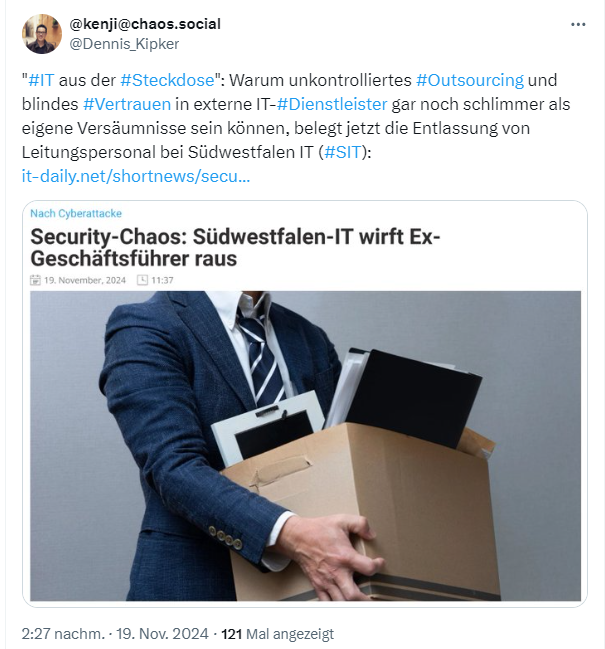The image size is (605, 649).
Task: Open the #IT hashtag
Action: (41, 80)
